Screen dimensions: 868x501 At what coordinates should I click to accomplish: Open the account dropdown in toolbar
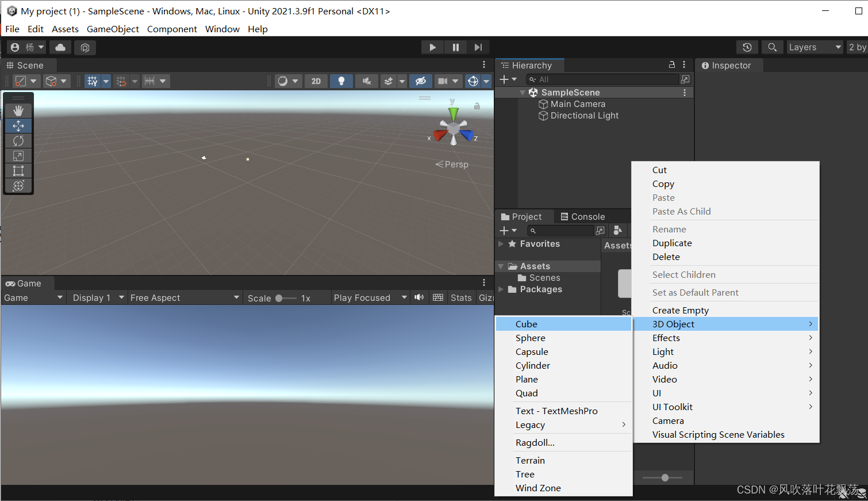[27, 47]
